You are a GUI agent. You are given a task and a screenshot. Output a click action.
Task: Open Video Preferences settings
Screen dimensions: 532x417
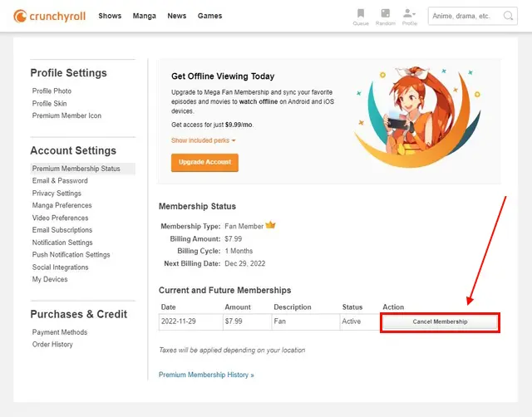pyautogui.click(x=60, y=218)
